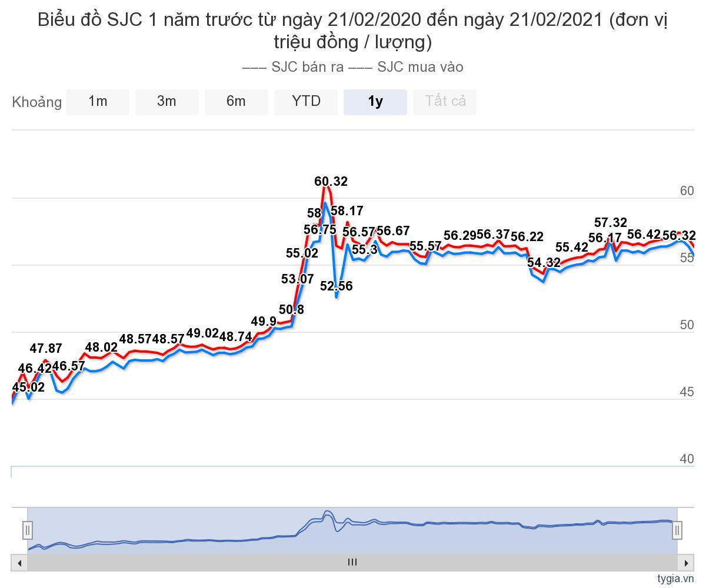Select the 47.87 data point label
This screenshot has width=706, height=588.
tap(45, 349)
